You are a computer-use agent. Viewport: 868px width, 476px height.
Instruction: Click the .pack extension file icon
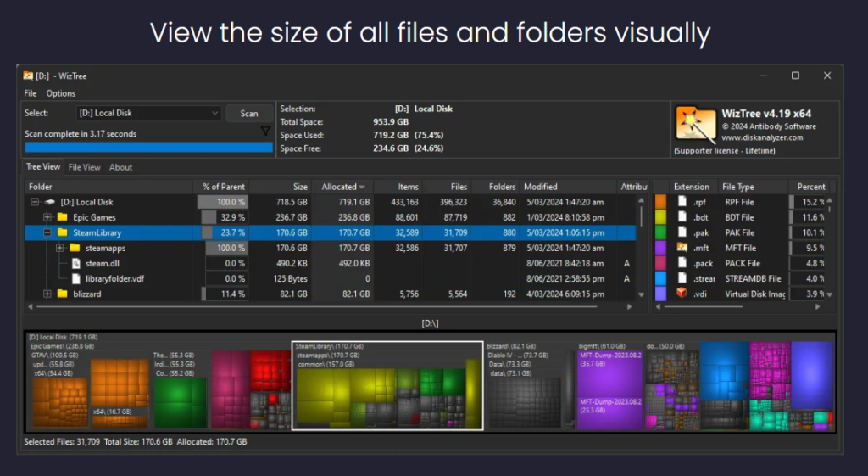pyautogui.click(x=682, y=263)
